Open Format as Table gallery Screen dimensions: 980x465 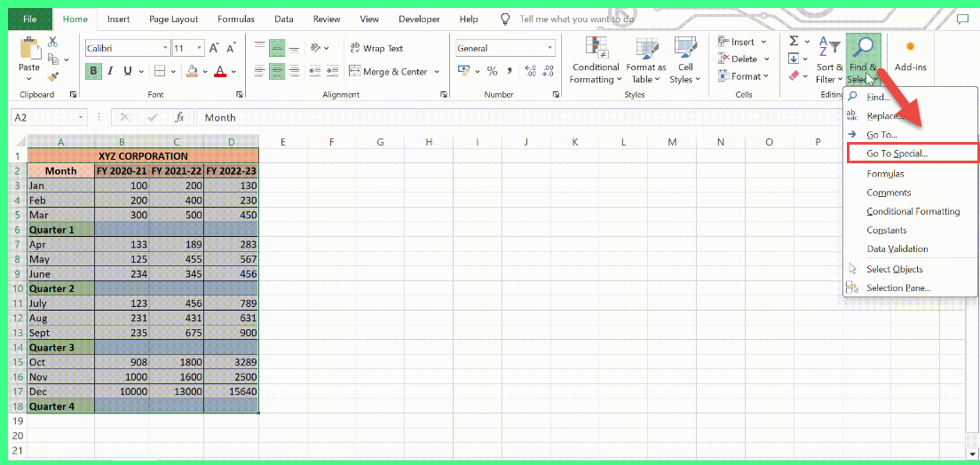coord(645,60)
